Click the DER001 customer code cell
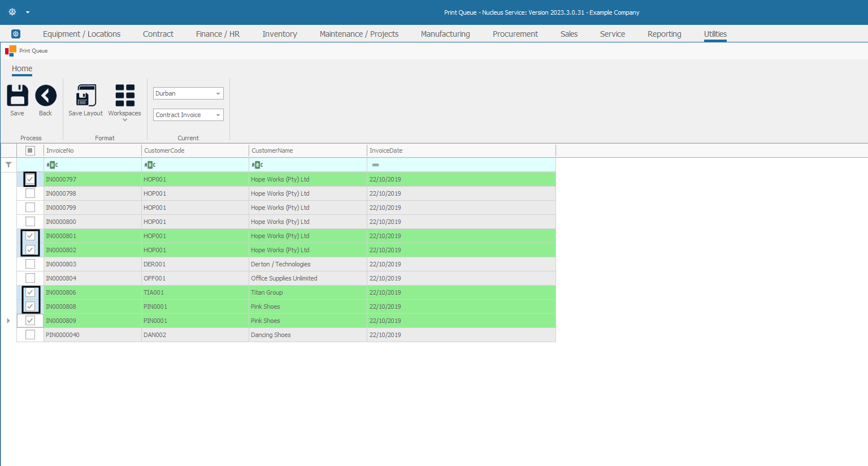 195,264
